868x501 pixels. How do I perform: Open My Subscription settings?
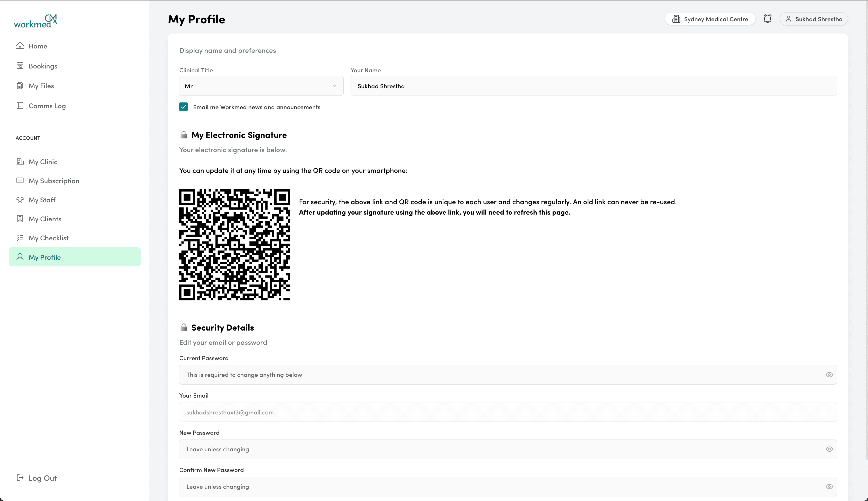[x=54, y=180]
